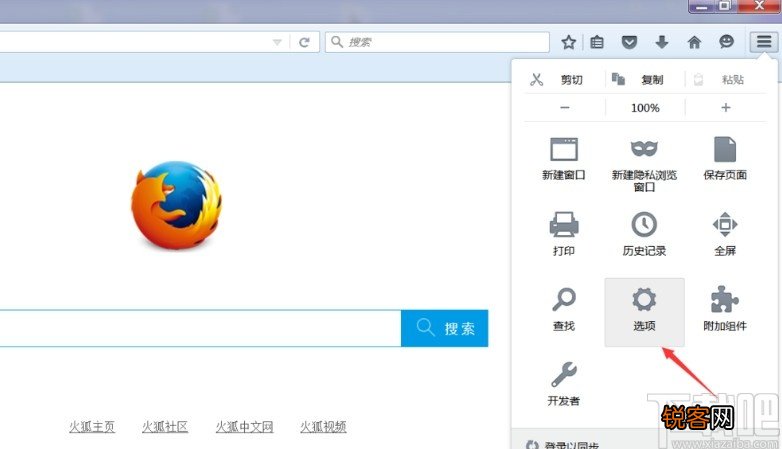
Task: Zoom out with the minus button
Action: pos(565,107)
